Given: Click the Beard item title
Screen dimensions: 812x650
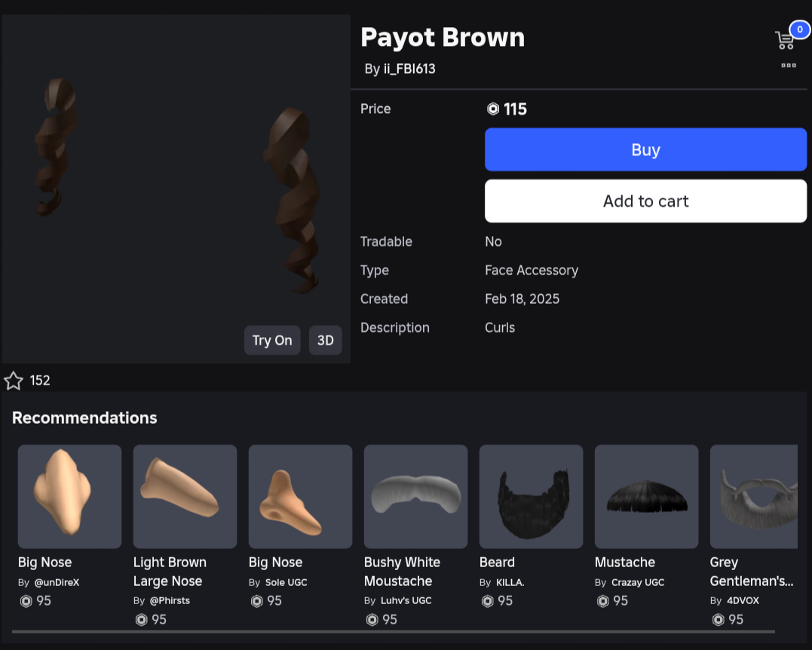Looking at the screenshot, I should [497, 563].
